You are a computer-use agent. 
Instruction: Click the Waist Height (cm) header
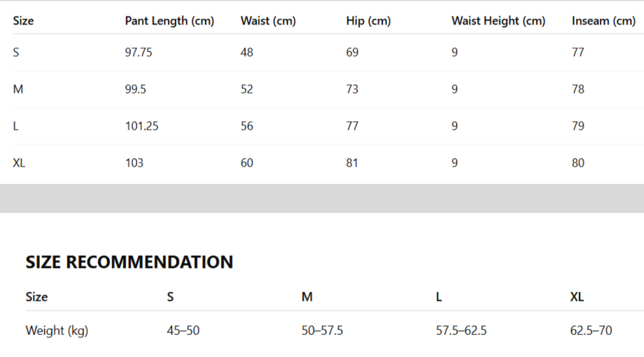point(498,21)
